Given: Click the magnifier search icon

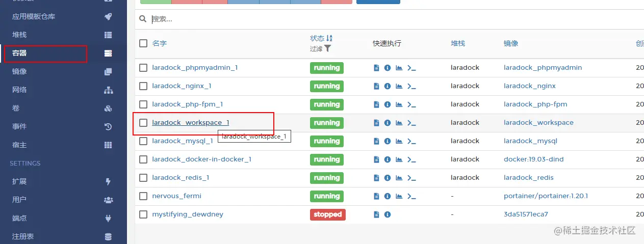Looking at the screenshot, I should pos(143,19).
